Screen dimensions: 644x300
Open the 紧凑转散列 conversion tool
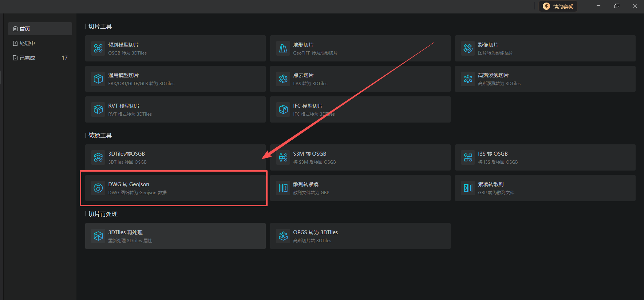click(x=545, y=188)
